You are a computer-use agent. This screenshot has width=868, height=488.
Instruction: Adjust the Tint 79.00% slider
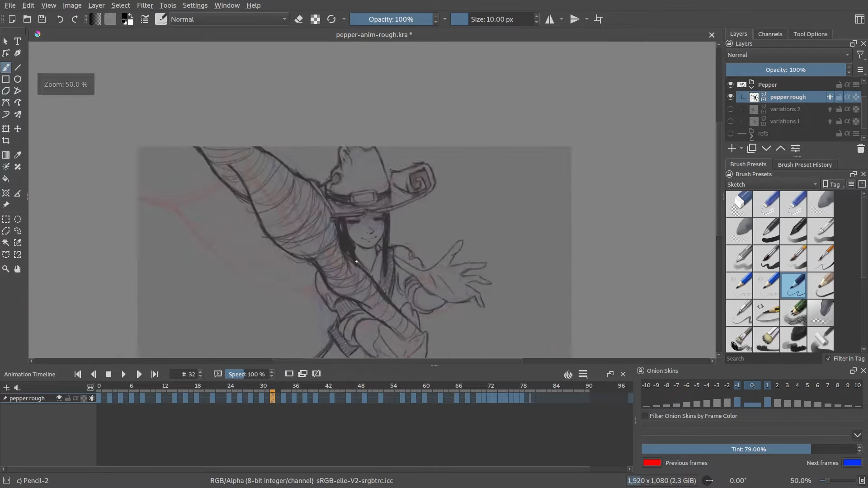(x=749, y=449)
